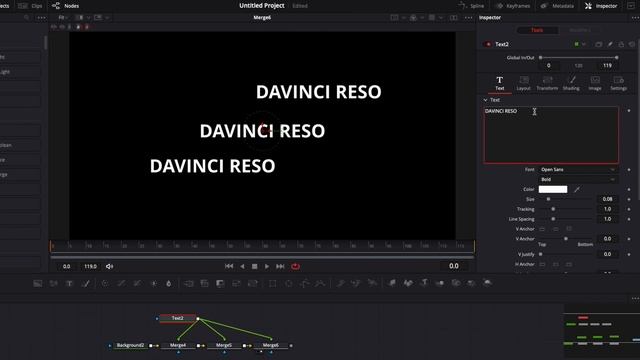
Task: Open the Modifiers tab in Inspector
Action: tap(580, 30)
